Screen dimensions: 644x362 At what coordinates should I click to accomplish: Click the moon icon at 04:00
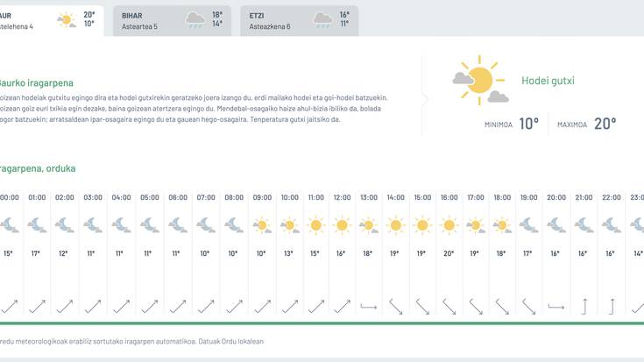pyautogui.click(x=121, y=225)
